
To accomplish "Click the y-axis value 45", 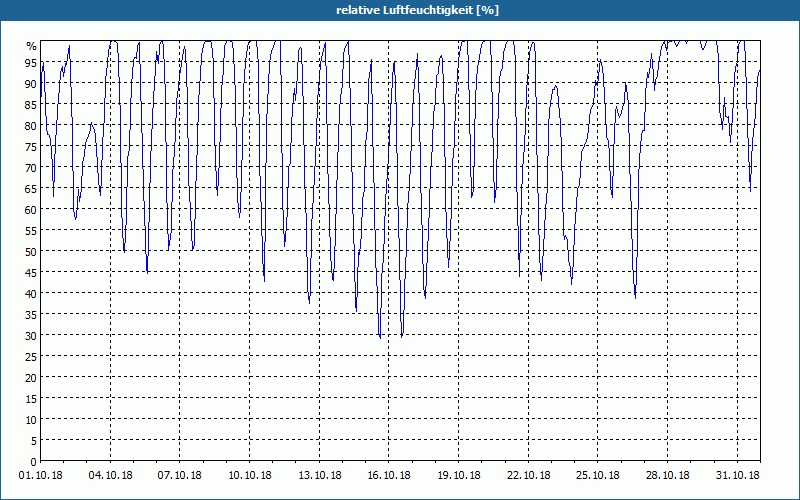I will (x=31, y=273).
